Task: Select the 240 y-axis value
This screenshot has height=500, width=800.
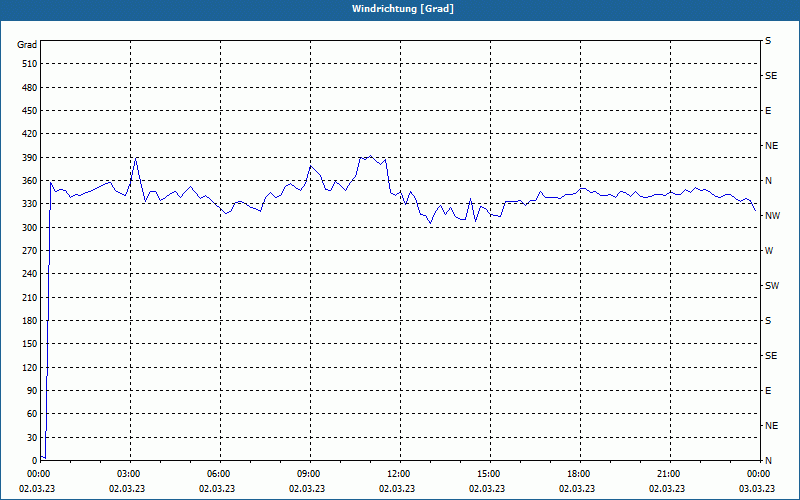Action: pyautogui.click(x=30, y=274)
